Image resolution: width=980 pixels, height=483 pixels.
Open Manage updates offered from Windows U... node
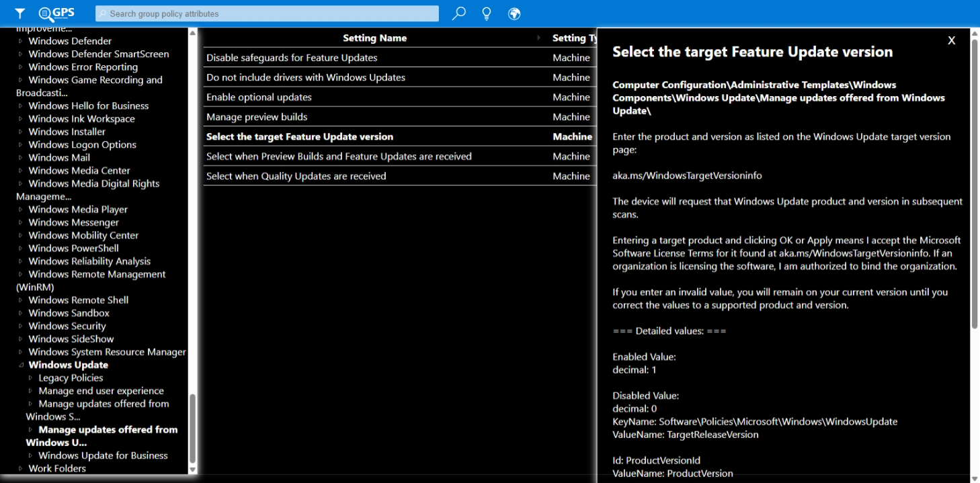click(101, 436)
